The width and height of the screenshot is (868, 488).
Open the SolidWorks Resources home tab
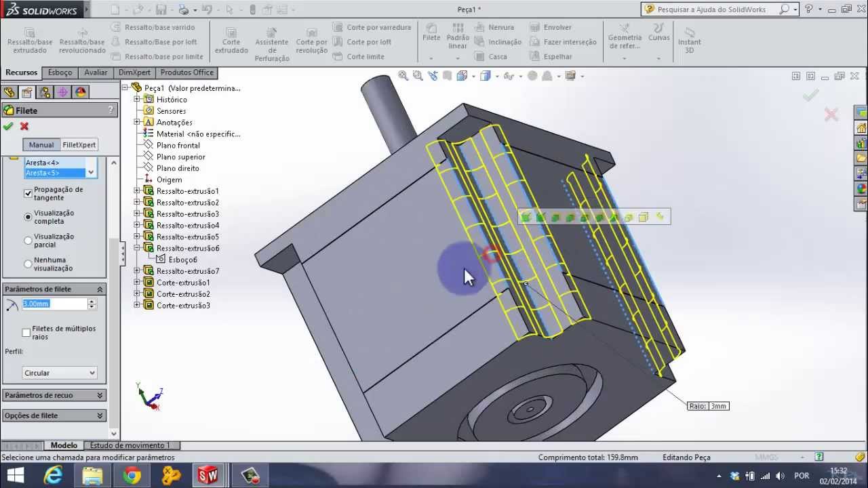861,128
